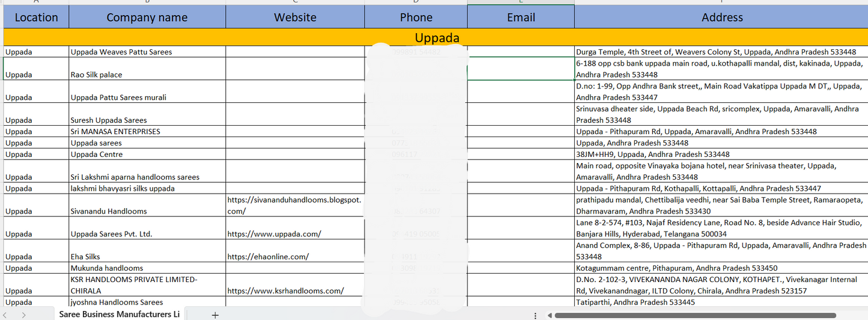Select the Location cell in Rao Silk palace row

pyautogui.click(x=36, y=69)
